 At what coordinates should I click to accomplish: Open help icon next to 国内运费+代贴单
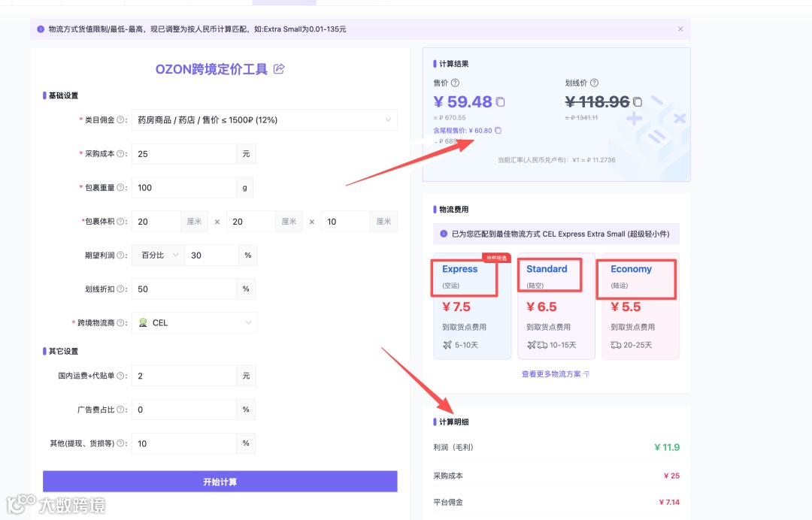click(x=120, y=376)
